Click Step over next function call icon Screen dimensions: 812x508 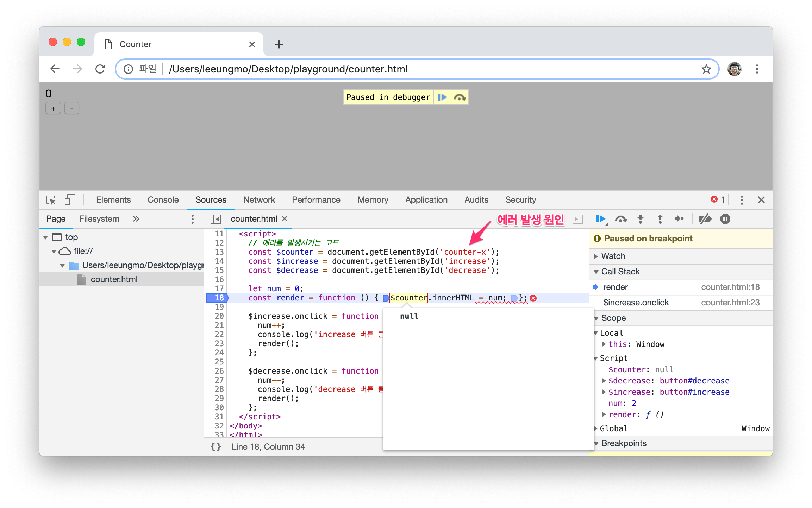point(620,219)
